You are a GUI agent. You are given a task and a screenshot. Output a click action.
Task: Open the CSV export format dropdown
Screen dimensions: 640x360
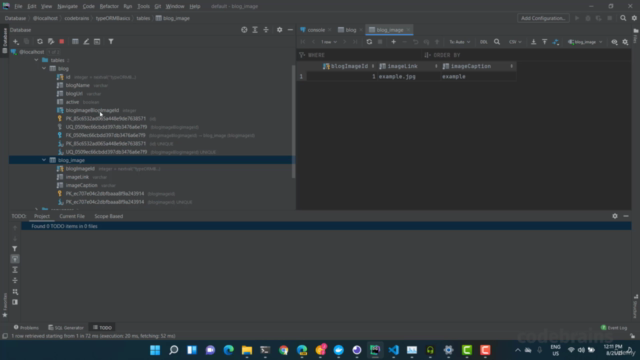515,42
